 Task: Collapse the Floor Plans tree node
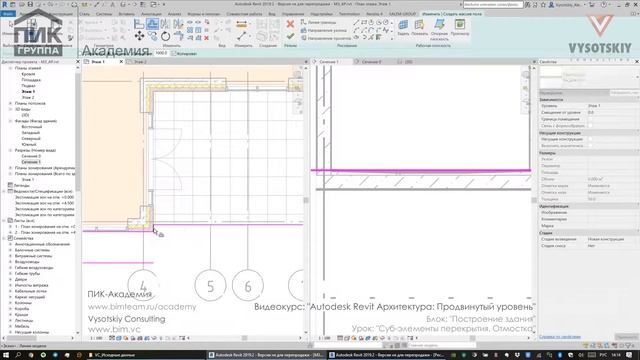pyautogui.click(x=11, y=68)
